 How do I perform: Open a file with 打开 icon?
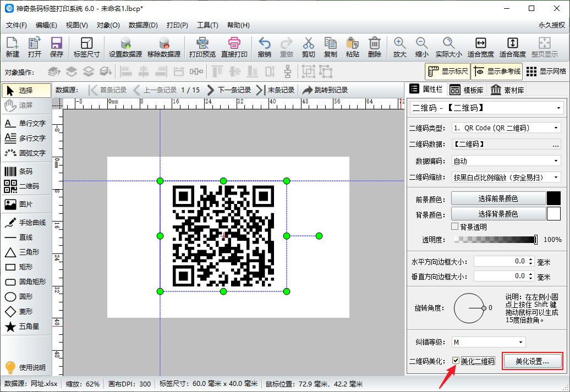35,47
